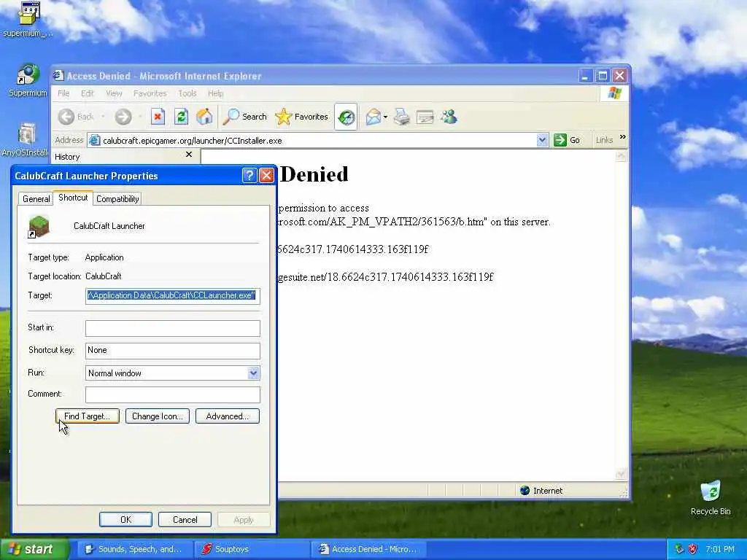The height and width of the screenshot is (560, 747).
Task: Open the Favorites menu in Internet Explorer
Action: [x=150, y=93]
